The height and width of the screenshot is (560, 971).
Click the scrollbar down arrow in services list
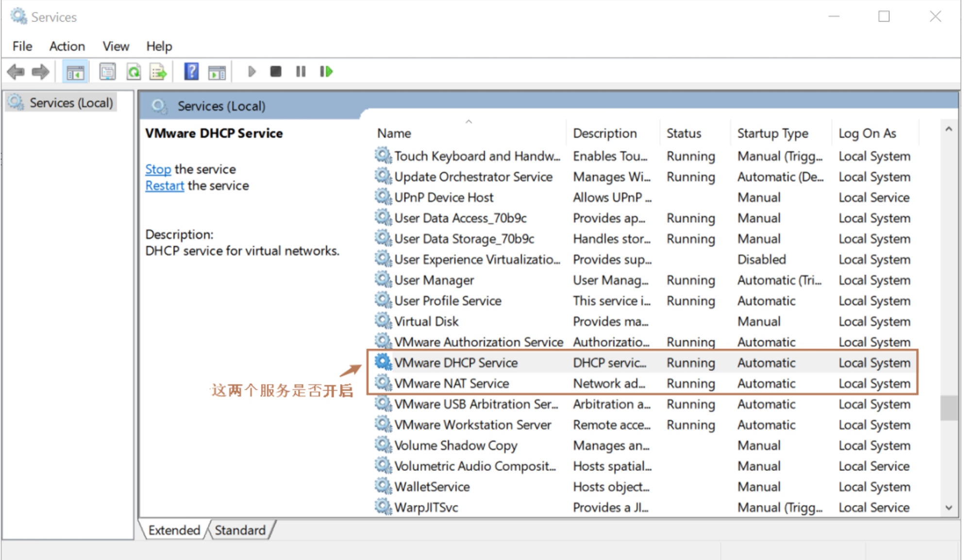pyautogui.click(x=949, y=508)
